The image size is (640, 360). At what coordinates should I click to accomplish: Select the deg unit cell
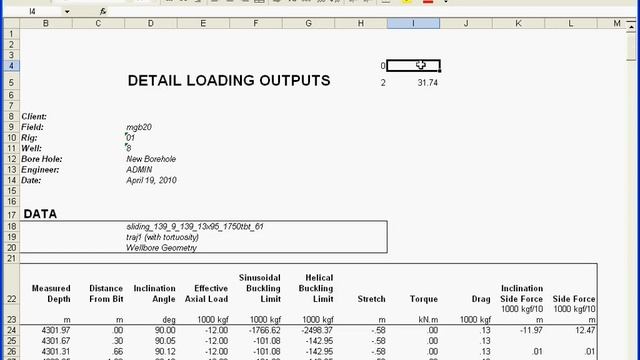click(x=169, y=320)
